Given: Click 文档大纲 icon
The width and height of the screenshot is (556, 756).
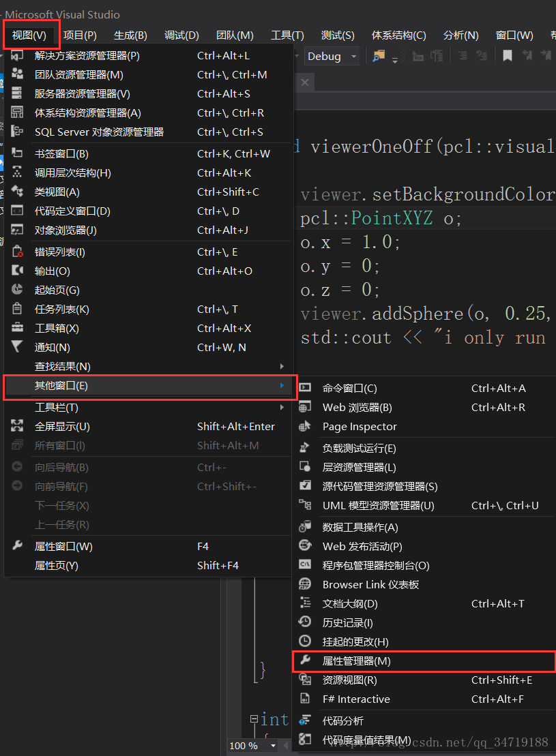Looking at the screenshot, I should point(304,603).
